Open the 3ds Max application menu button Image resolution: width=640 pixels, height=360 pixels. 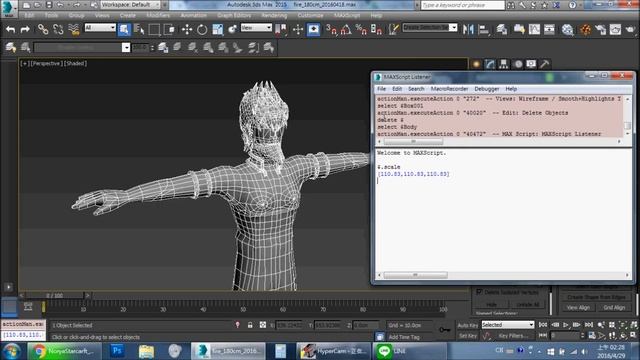pos(8,8)
